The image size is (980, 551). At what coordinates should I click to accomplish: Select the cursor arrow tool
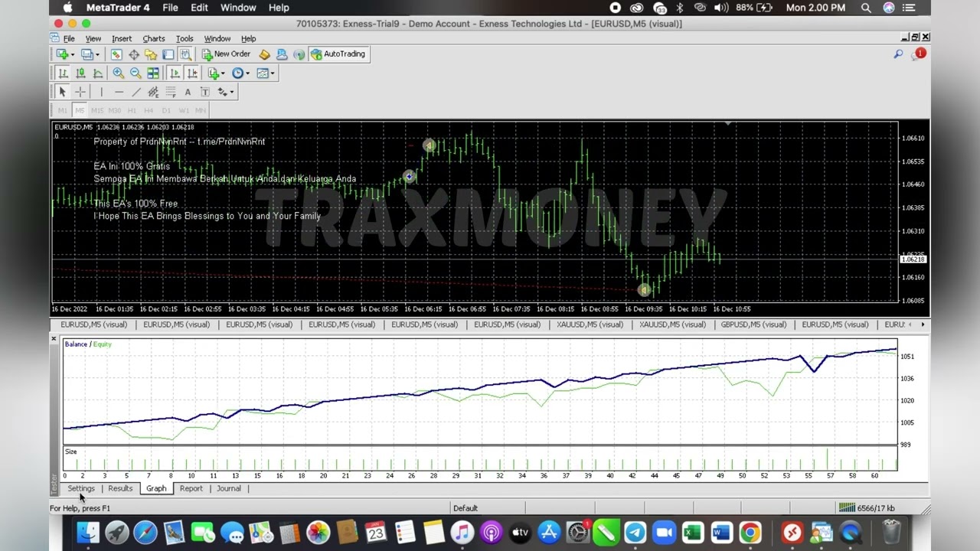63,92
